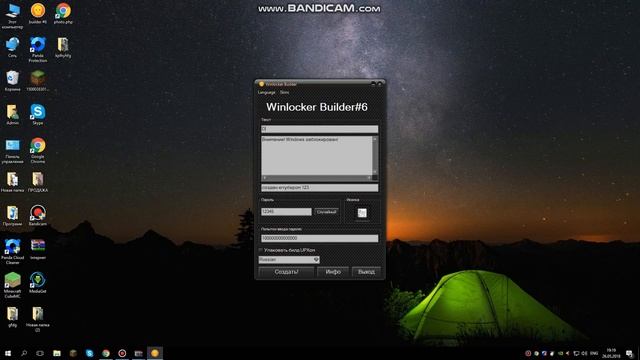Select the WinRAR archive desktop icon
The width and height of the screenshot is (640, 360).
tap(38, 249)
